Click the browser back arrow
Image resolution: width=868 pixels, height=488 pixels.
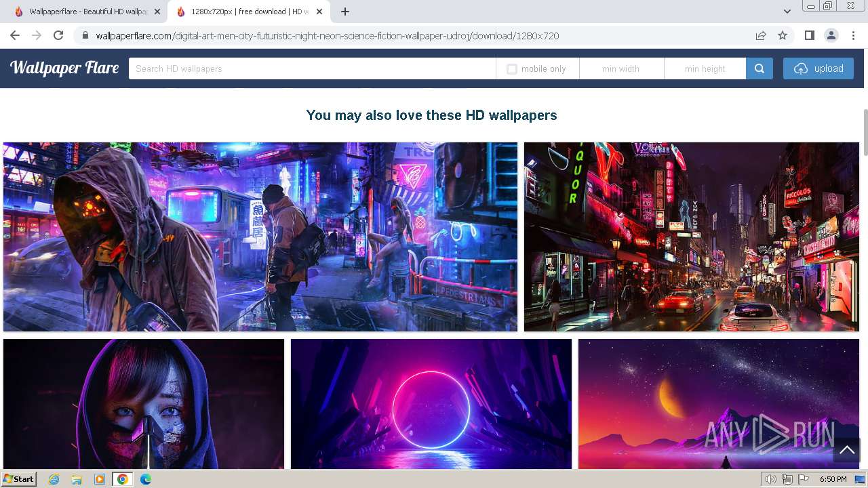point(15,35)
